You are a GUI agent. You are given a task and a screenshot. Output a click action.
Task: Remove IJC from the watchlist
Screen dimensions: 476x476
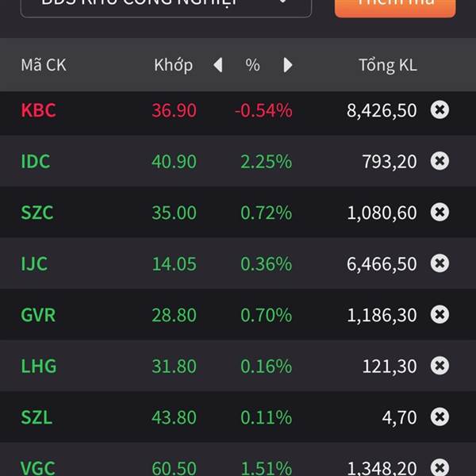pyautogui.click(x=440, y=263)
